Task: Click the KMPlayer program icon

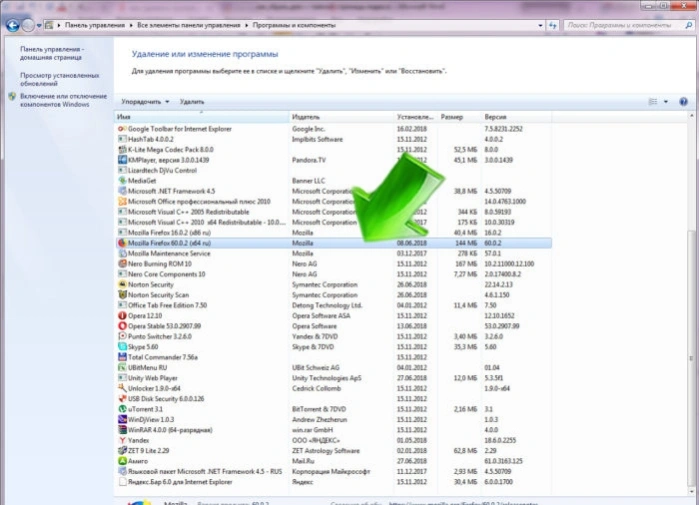Action: (122, 160)
